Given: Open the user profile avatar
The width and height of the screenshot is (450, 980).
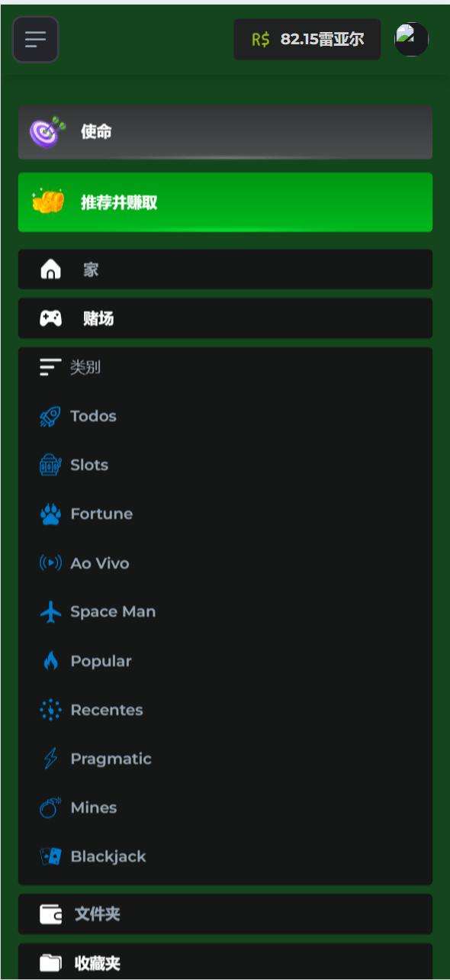Looking at the screenshot, I should 411,39.
